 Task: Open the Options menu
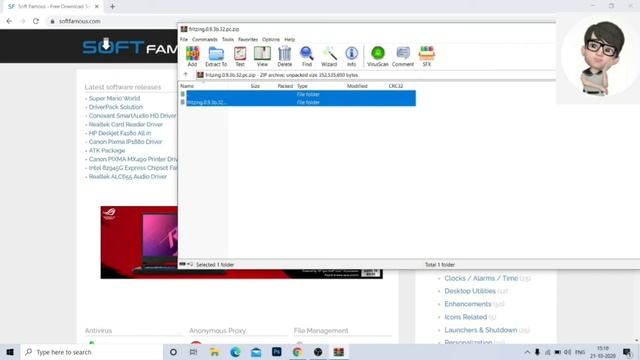[271, 40]
